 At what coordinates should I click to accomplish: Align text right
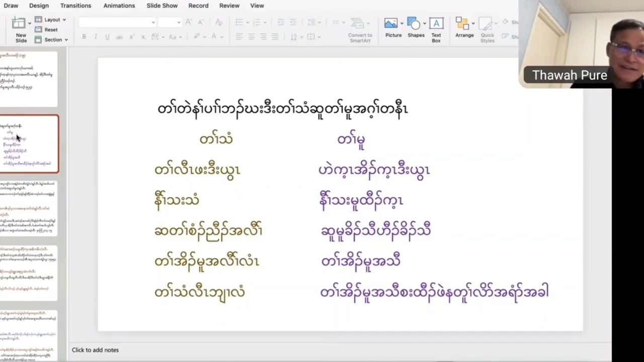click(x=263, y=37)
